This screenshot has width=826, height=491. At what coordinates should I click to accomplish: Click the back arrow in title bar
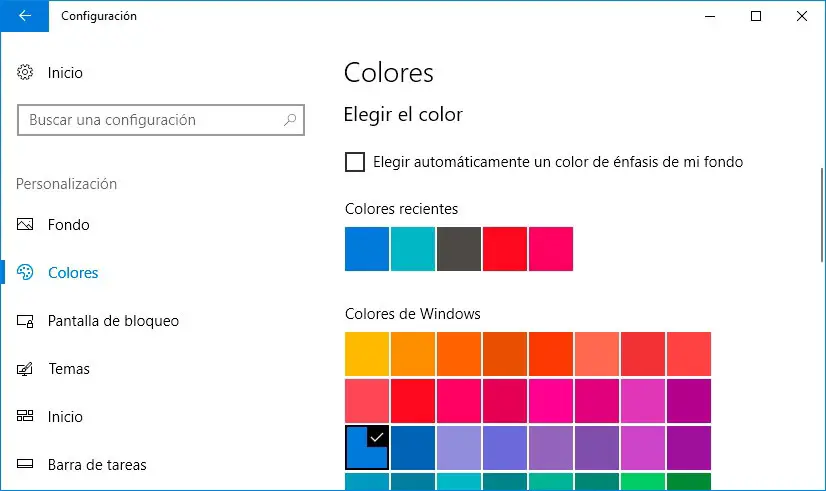click(25, 16)
